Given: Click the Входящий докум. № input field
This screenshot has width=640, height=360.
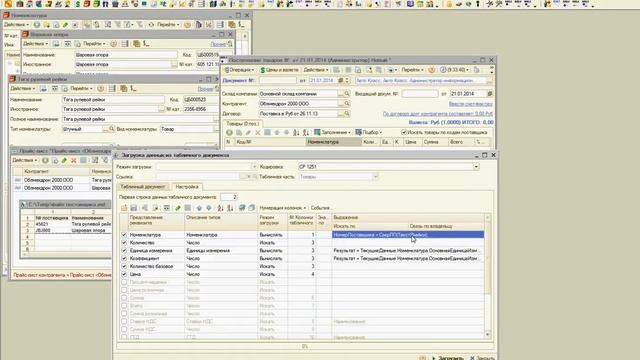Looking at the screenshot, I should [420, 93].
